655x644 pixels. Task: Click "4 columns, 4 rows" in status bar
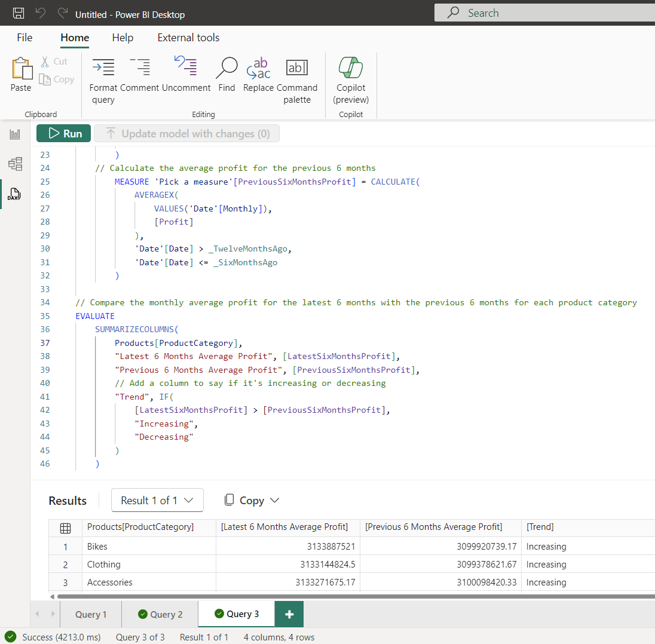[279, 637]
